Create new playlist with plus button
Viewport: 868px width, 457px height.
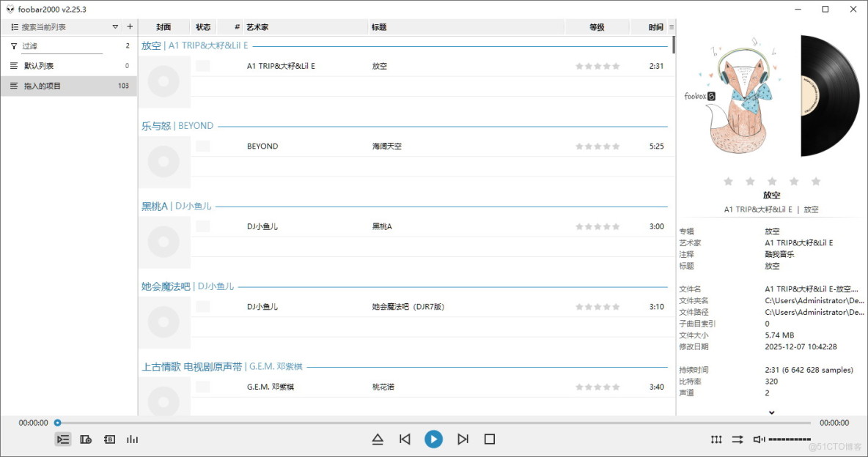click(130, 26)
